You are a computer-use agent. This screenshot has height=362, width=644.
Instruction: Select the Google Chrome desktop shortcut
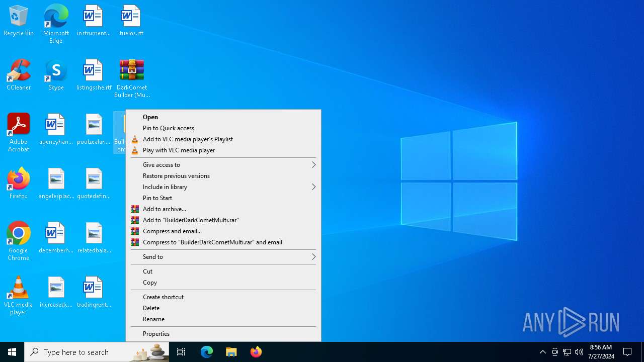click(x=19, y=241)
